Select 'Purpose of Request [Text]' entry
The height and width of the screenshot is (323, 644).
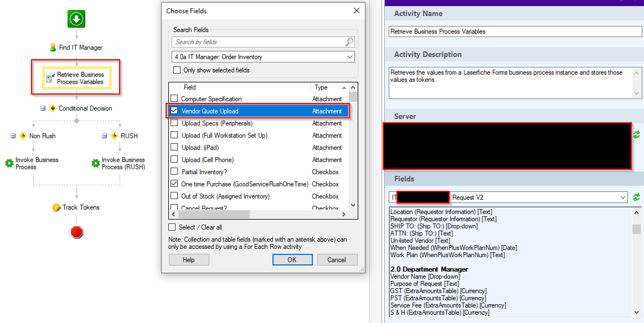[x=425, y=284]
